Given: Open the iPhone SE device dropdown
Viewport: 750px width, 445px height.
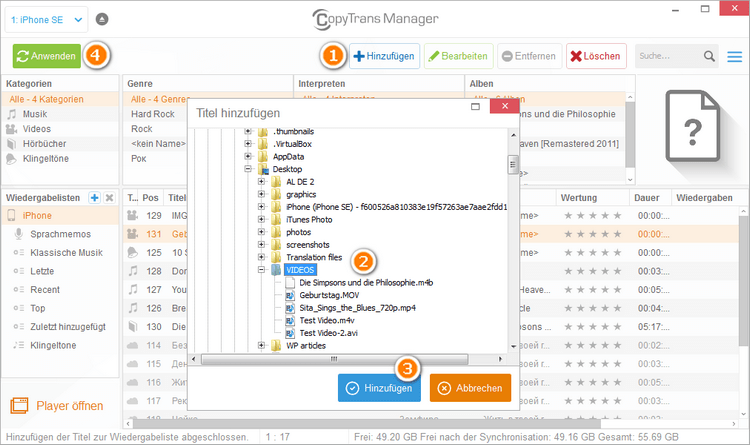Looking at the screenshot, I should click(x=46, y=20).
